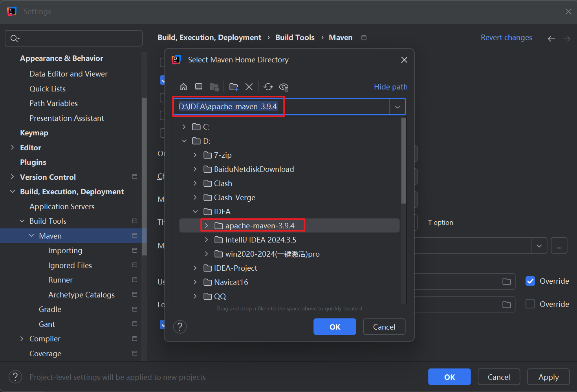Open the path history dropdown arrow

point(397,107)
